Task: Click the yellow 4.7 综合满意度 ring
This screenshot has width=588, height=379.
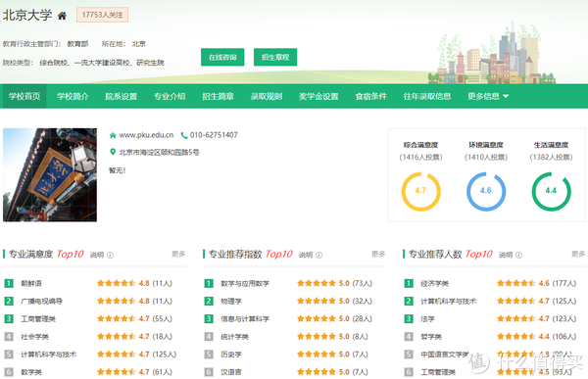Action: tap(420, 191)
